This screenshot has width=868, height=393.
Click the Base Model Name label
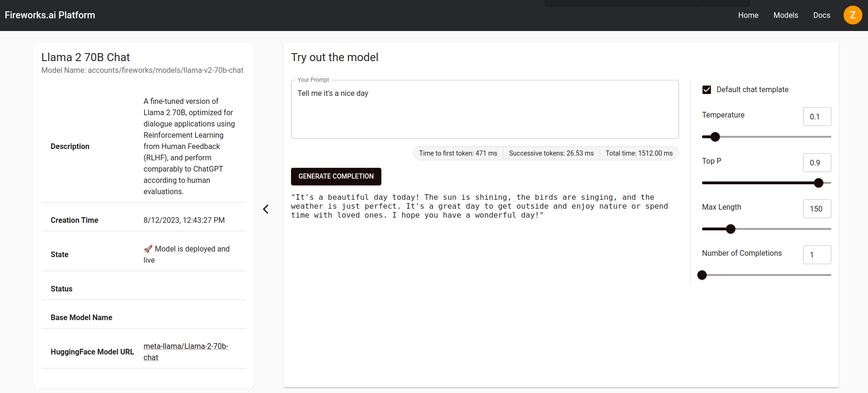coord(81,318)
